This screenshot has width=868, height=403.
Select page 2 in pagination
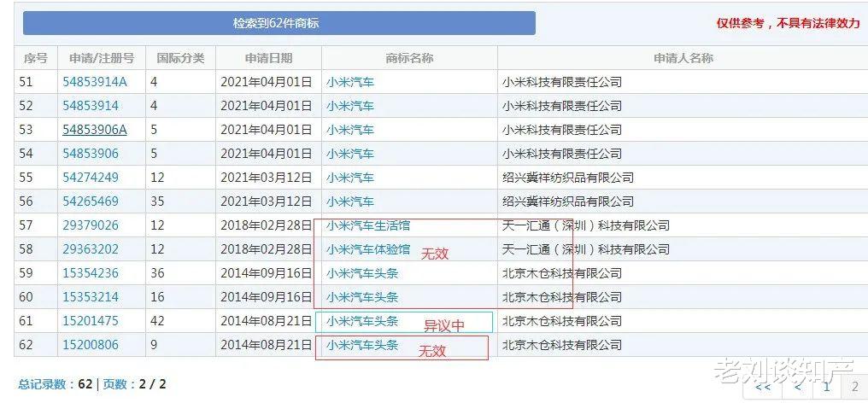[x=855, y=387]
